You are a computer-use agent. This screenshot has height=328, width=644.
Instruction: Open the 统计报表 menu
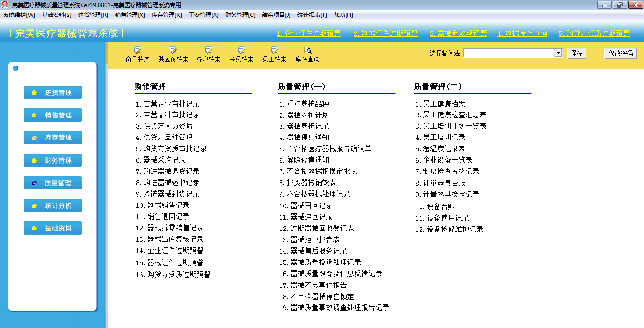point(312,15)
